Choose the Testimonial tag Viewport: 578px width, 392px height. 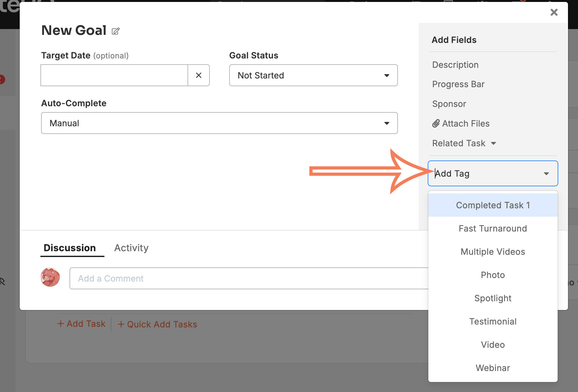493,321
